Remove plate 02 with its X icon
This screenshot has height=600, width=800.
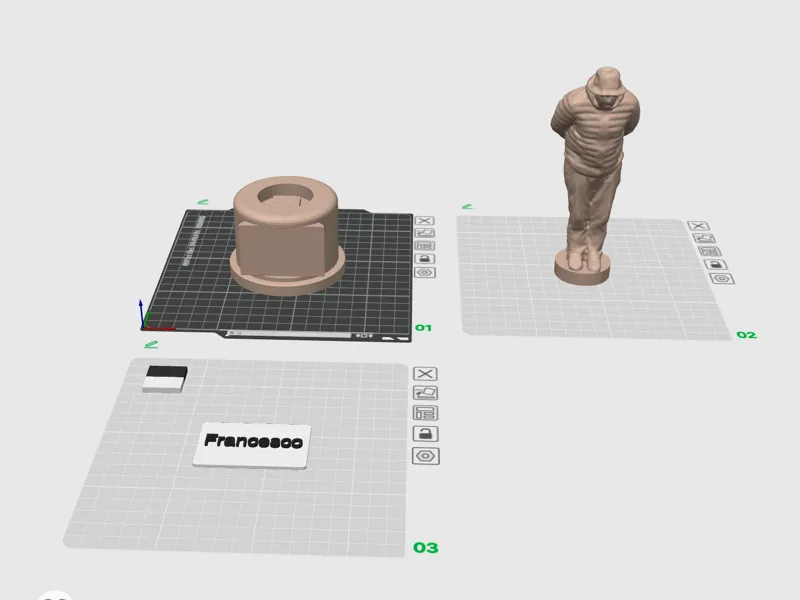click(698, 226)
